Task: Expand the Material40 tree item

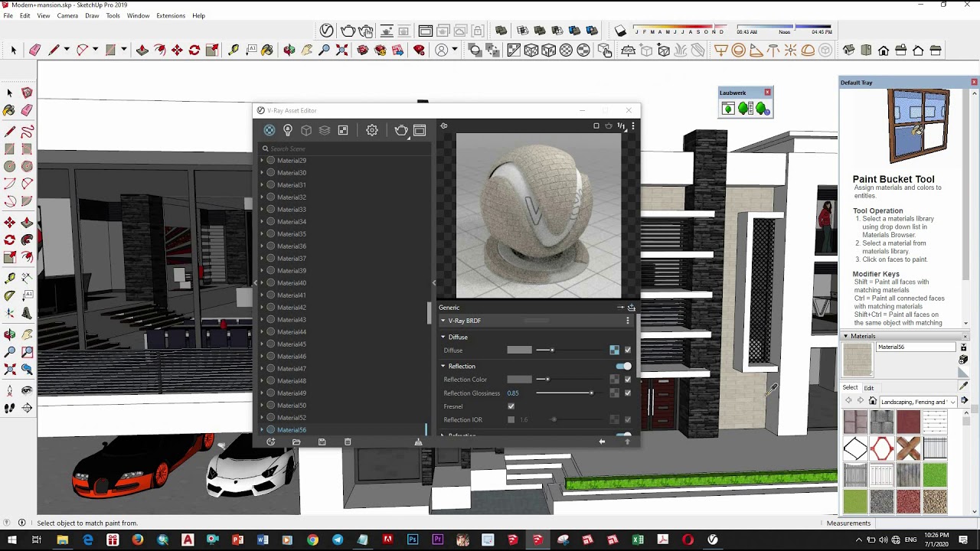Action: 262,282
